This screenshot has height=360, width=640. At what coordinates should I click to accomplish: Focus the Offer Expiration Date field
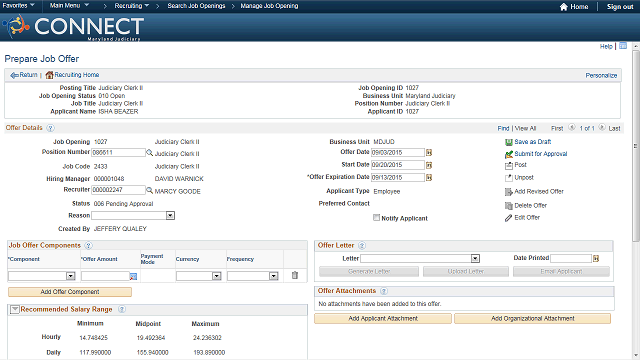coord(398,178)
